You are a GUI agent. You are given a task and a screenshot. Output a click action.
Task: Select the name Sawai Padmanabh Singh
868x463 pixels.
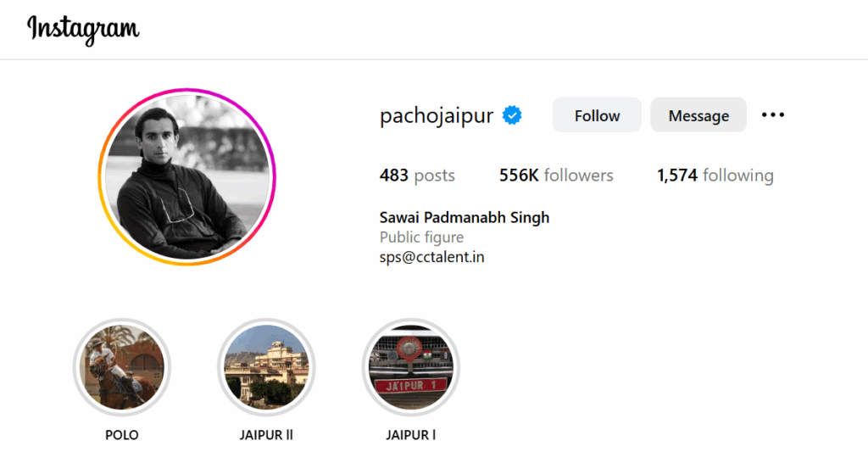pyautogui.click(x=465, y=218)
